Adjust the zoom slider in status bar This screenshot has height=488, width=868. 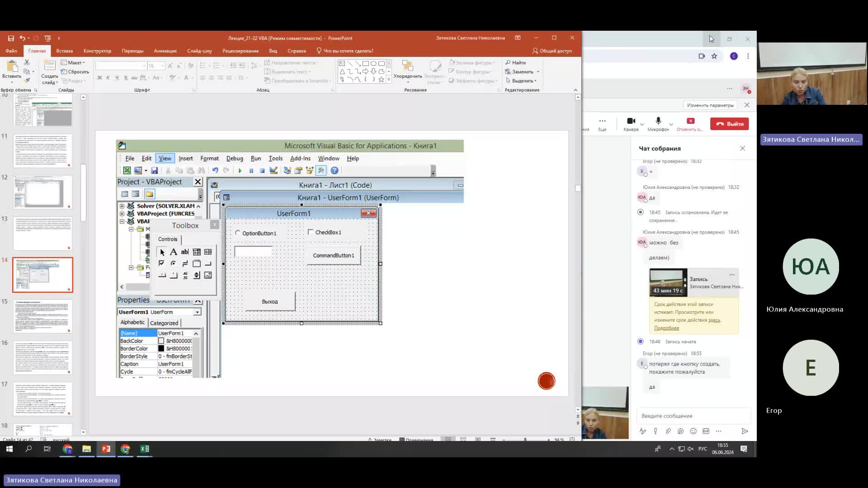tap(525, 439)
